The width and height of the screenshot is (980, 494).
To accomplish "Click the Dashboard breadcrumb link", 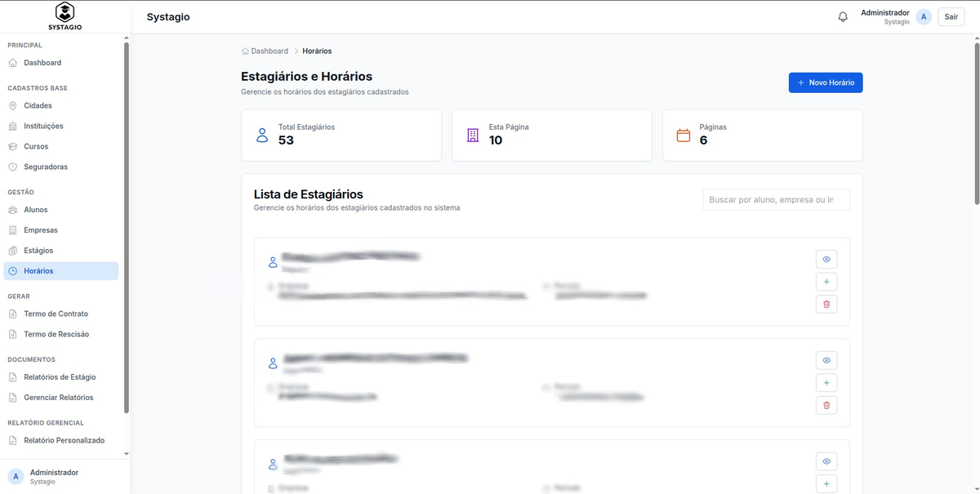I will 269,51.
